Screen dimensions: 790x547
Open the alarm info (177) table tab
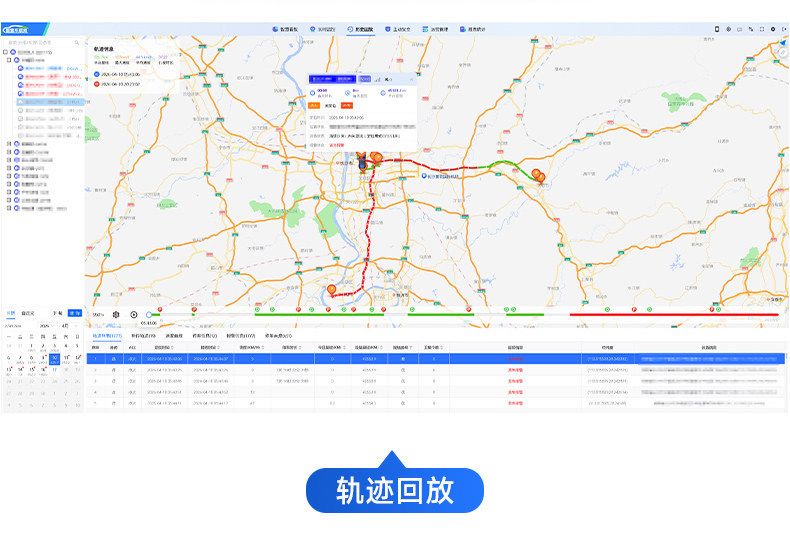point(240,335)
